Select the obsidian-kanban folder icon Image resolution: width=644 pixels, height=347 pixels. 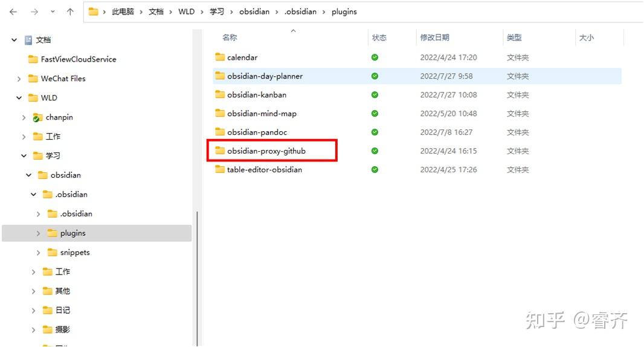tap(220, 94)
